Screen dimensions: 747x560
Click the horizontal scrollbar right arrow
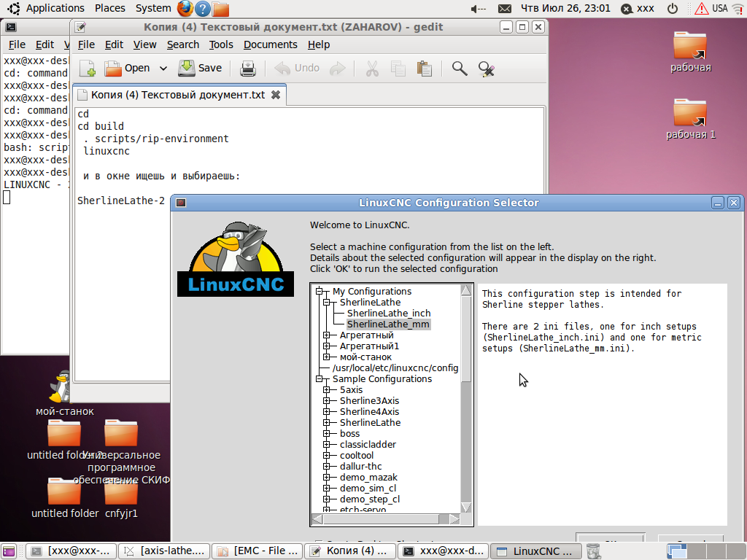tap(455, 519)
